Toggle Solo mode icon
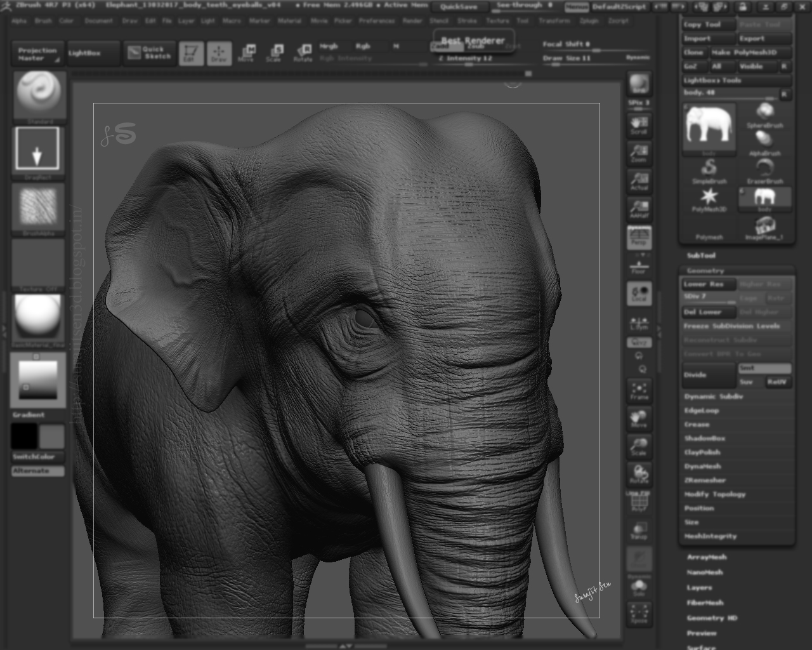The height and width of the screenshot is (650, 812). coord(639,587)
